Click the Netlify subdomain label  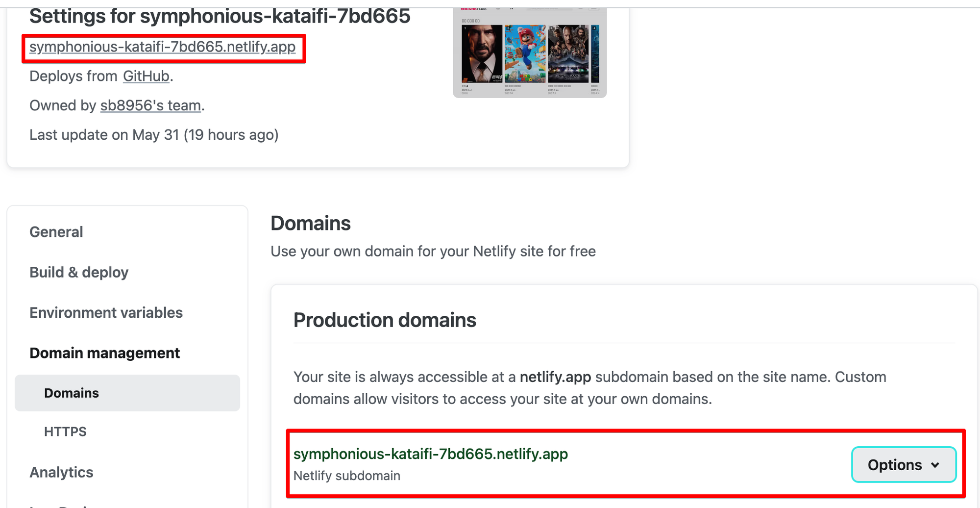(346, 476)
